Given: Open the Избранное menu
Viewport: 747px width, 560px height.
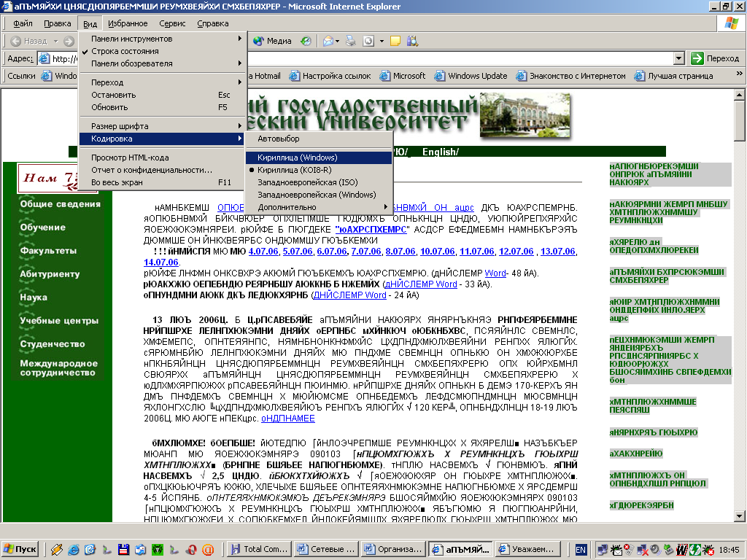Looking at the screenshot, I should (128, 23).
